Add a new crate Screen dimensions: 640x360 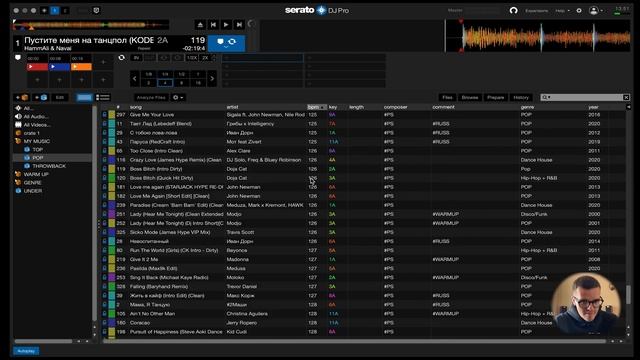coord(22,98)
